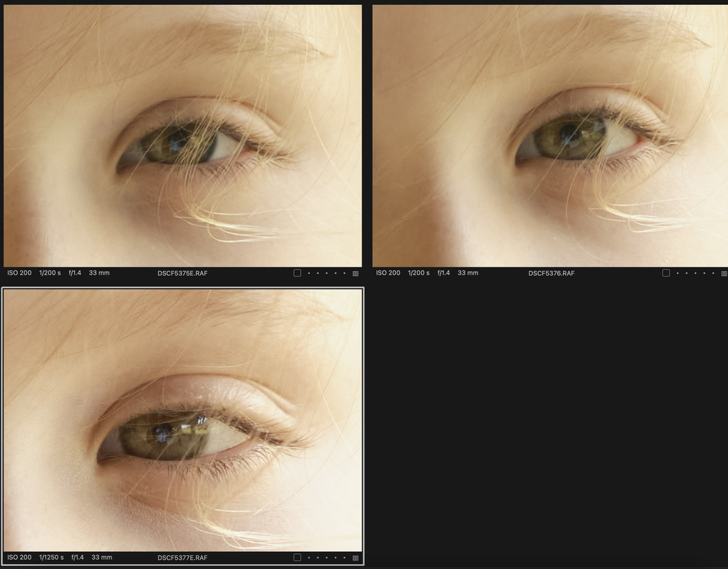Open color tag box for DSCF5375E.RAF
728x569 pixels.
[x=297, y=273]
